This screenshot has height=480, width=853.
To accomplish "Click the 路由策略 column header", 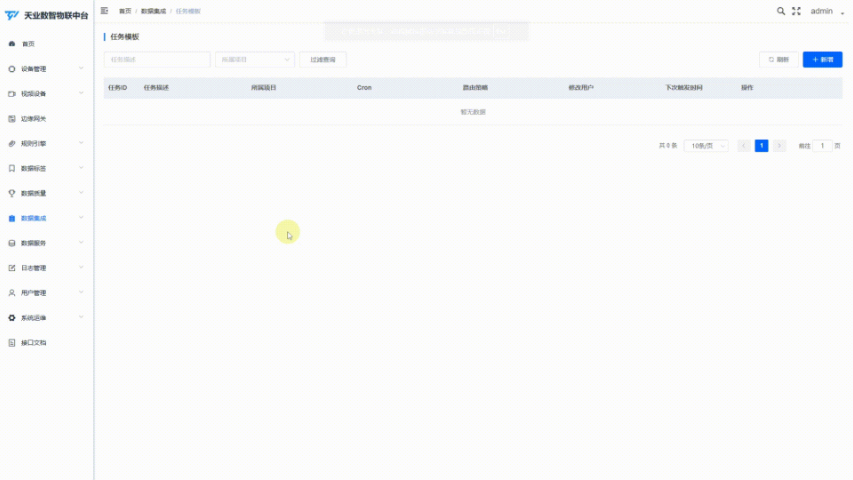I will pyautogui.click(x=475, y=88).
